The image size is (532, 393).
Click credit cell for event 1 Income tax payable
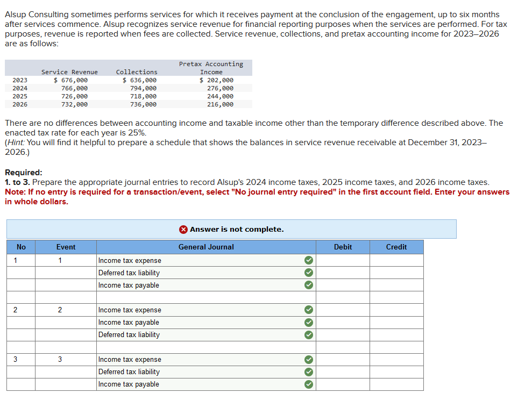coord(396,285)
